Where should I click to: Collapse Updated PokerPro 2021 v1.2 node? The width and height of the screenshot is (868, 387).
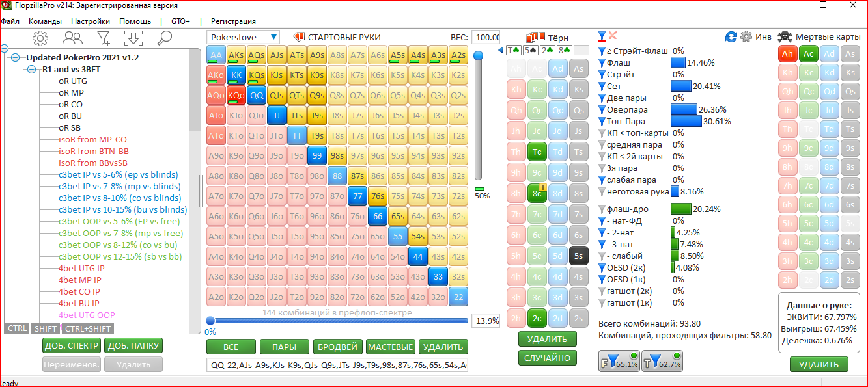click(16, 58)
